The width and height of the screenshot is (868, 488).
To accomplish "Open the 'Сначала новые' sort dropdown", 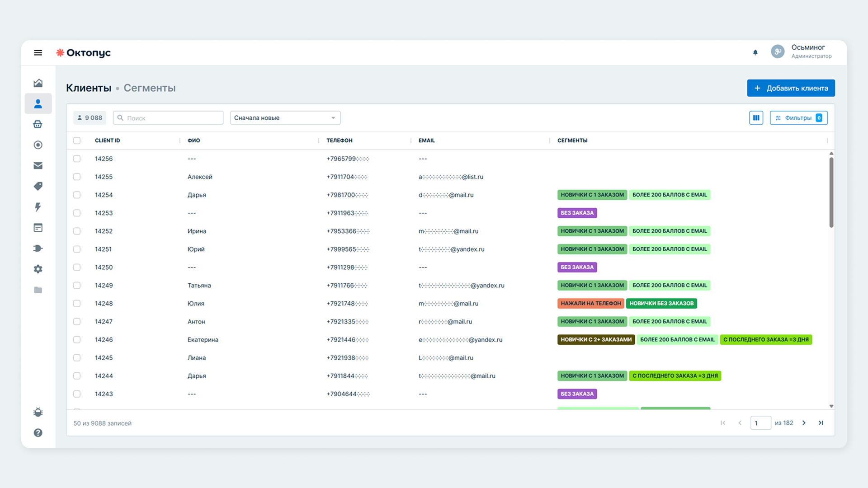I will [x=285, y=118].
